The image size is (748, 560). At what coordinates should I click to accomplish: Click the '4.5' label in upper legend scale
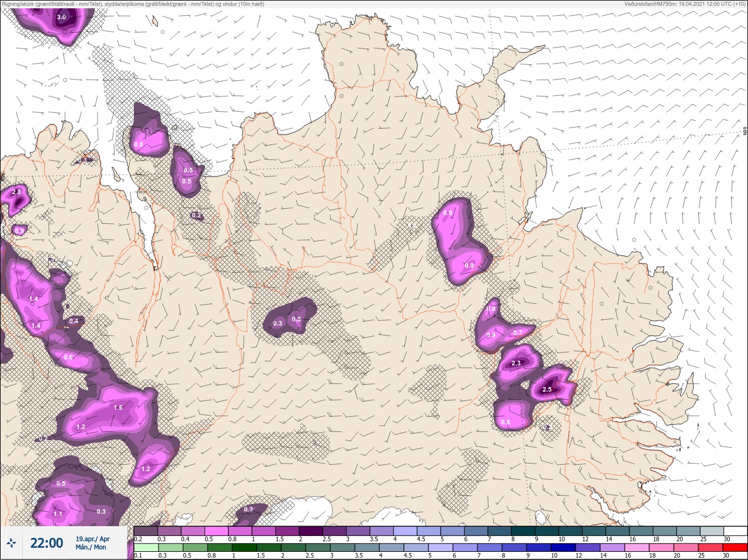coord(421,539)
